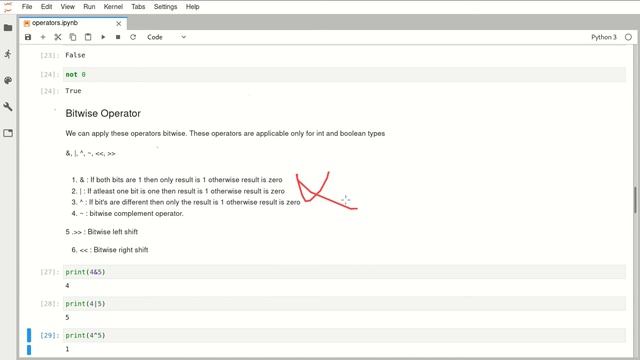Click the kernel status circle indicator
The height and width of the screenshot is (360, 640).
click(x=628, y=37)
